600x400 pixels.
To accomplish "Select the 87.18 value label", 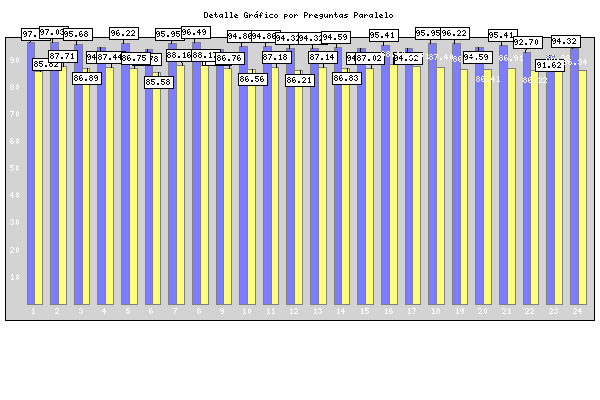I will 277,57.
